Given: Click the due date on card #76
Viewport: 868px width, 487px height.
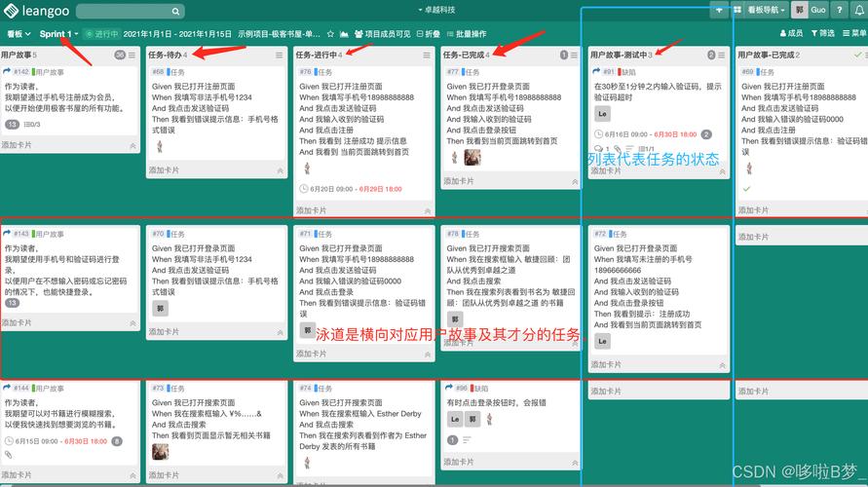Looking at the screenshot, I should [351, 189].
